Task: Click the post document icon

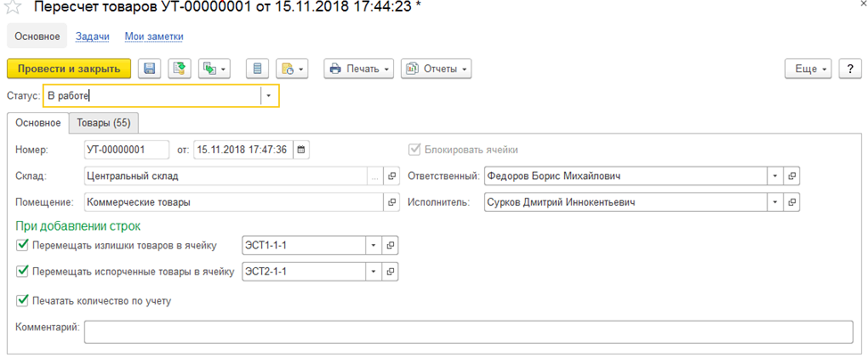Action: point(179,69)
